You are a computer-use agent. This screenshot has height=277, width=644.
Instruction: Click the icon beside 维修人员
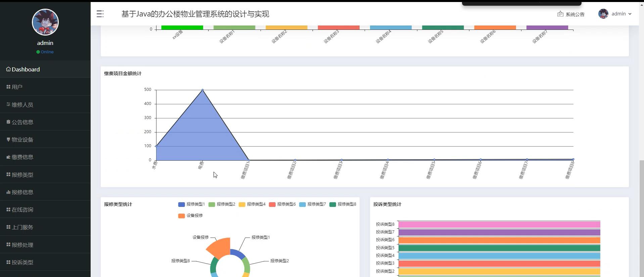click(8, 104)
